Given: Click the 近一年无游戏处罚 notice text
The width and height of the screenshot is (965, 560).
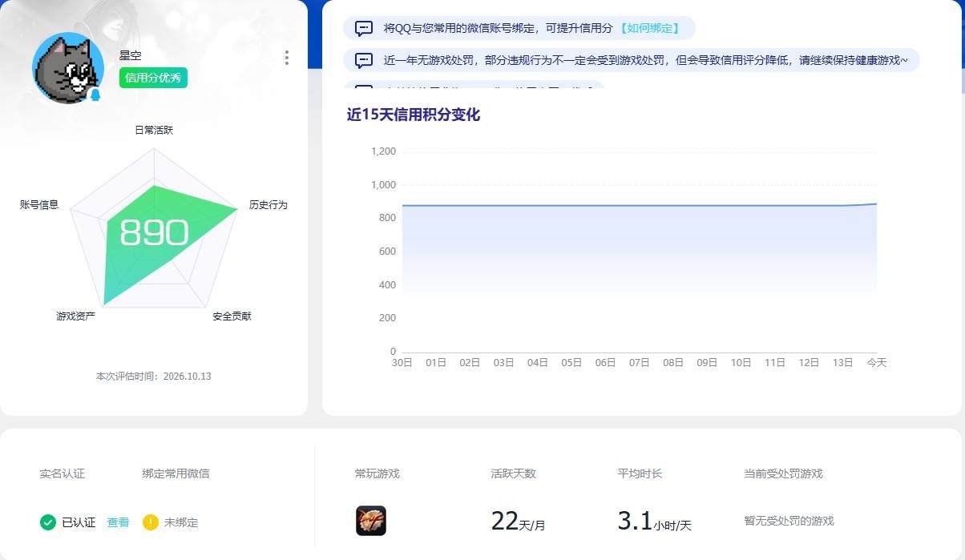Looking at the screenshot, I should coord(646,60).
